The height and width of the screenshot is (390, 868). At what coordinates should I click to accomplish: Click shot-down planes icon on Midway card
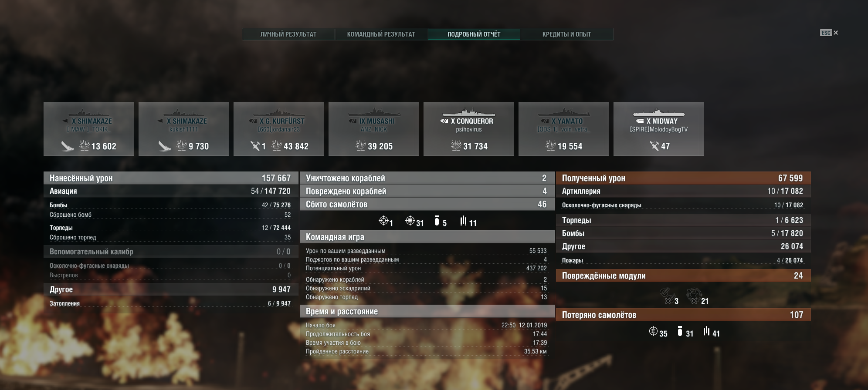pos(654,146)
